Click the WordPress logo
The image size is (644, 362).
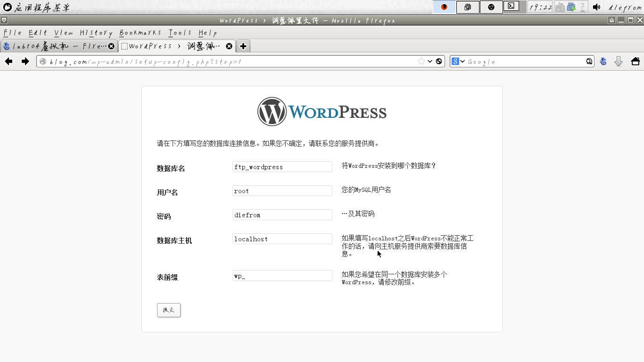tap(322, 112)
